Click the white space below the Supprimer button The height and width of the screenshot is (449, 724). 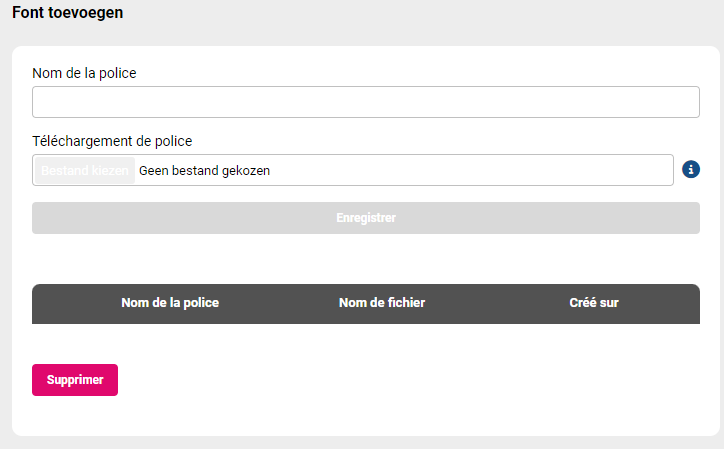click(x=366, y=415)
